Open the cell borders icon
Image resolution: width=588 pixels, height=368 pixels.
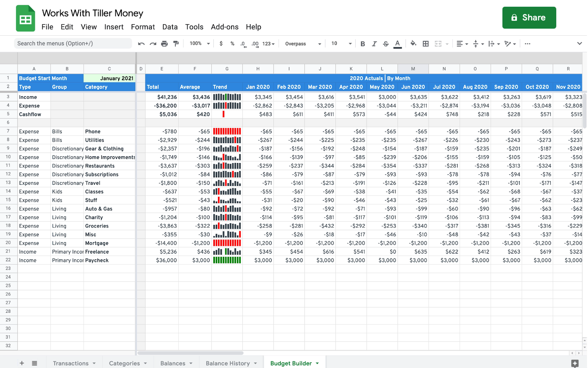click(426, 44)
